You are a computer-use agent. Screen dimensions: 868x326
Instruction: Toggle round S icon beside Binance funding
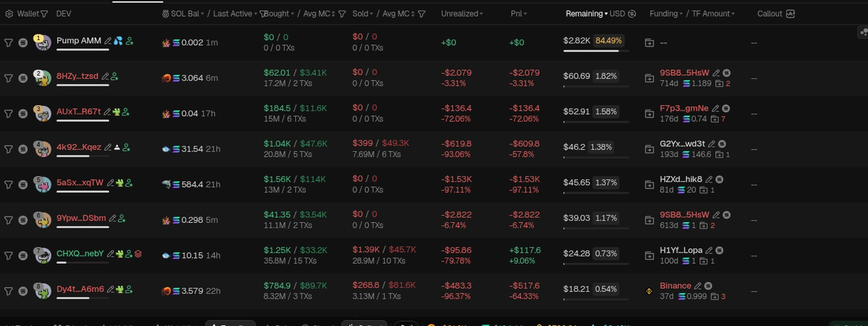pos(708,286)
